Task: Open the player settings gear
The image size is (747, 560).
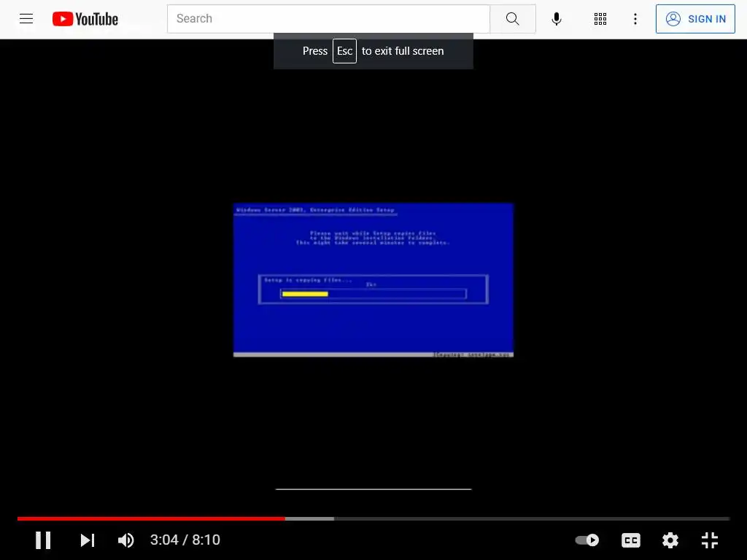Action: click(670, 540)
